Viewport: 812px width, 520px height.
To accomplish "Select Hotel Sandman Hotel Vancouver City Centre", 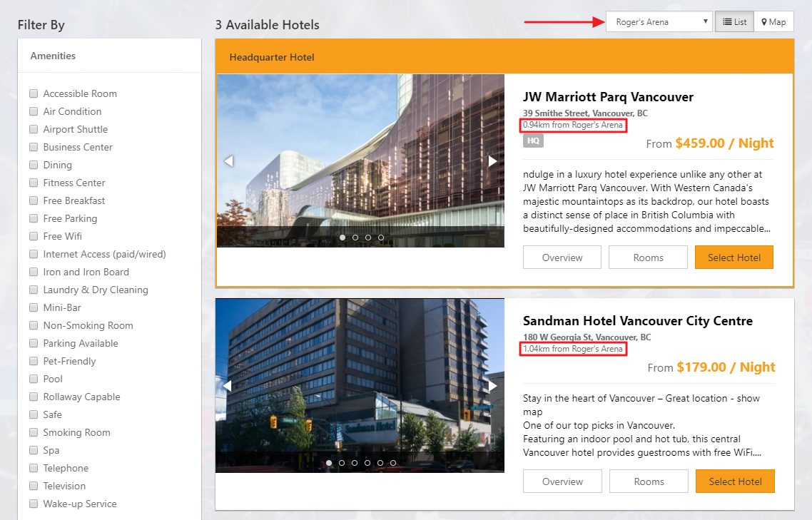I will 735,481.
